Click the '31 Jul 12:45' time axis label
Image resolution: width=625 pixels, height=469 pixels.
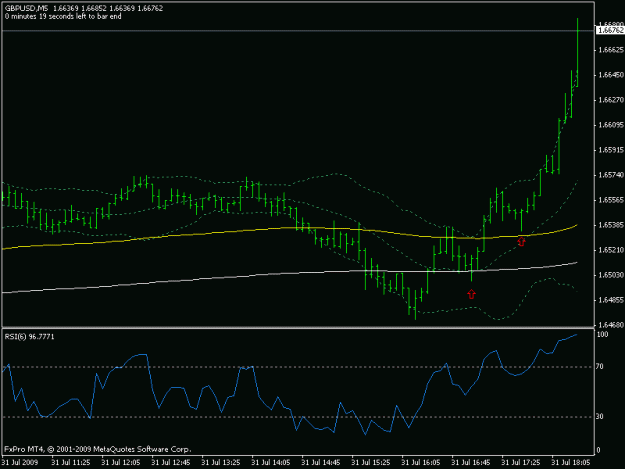pos(171,463)
